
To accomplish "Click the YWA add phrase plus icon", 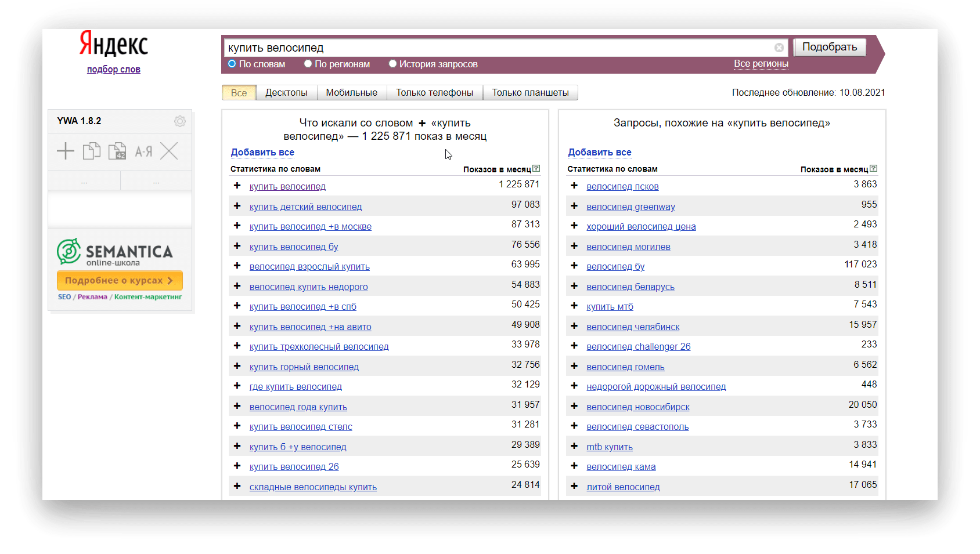I will tap(66, 151).
